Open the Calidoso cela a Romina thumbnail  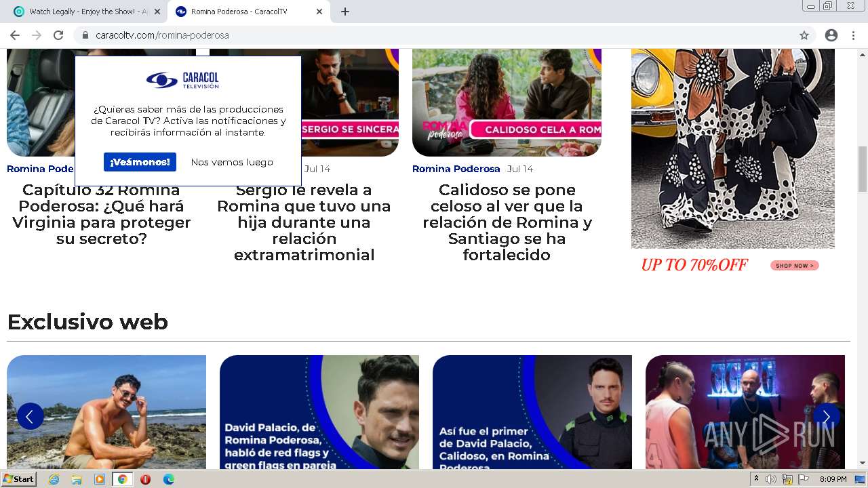click(507, 102)
